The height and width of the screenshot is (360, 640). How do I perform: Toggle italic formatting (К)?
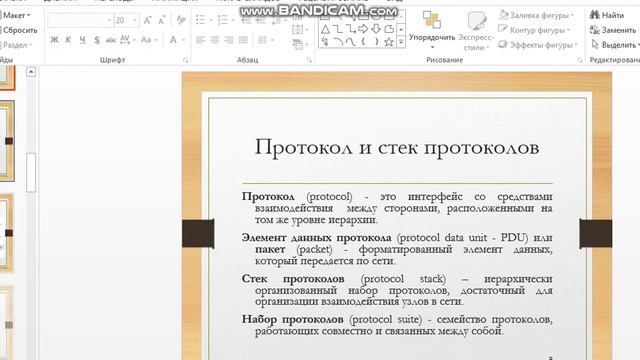point(68,40)
